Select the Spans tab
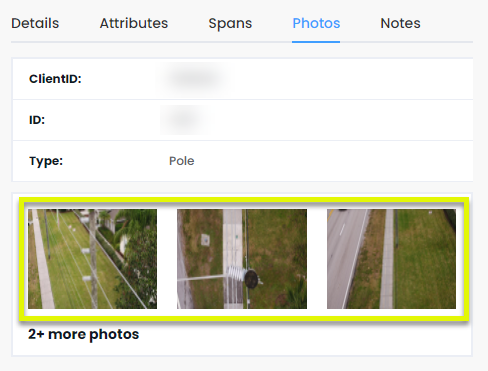The image size is (488, 371). pos(230,23)
